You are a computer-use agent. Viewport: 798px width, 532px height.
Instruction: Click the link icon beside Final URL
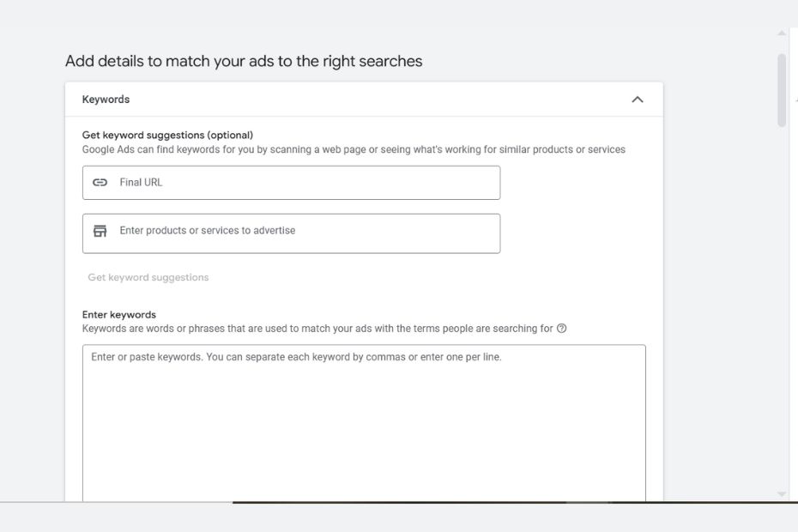[x=100, y=183]
